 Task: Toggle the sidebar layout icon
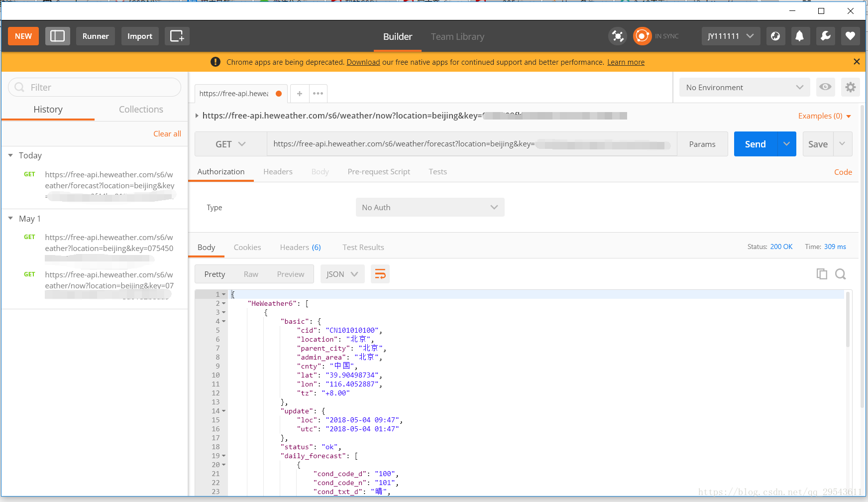point(58,36)
